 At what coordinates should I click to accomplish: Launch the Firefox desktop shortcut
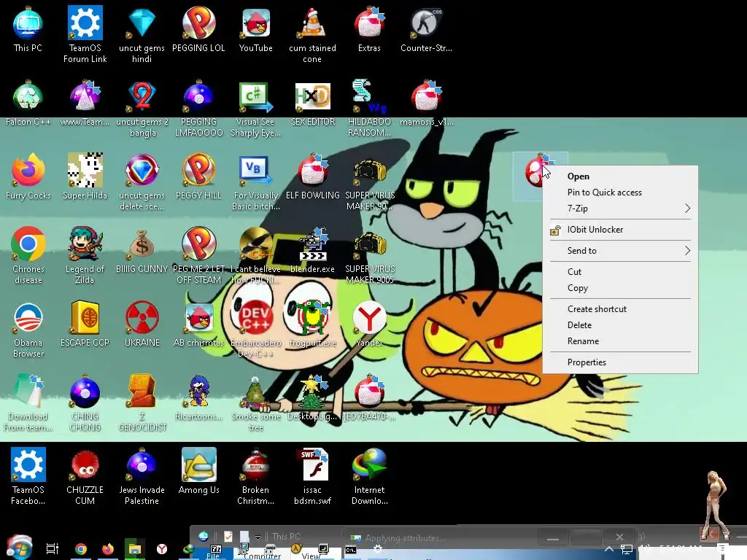(x=28, y=176)
